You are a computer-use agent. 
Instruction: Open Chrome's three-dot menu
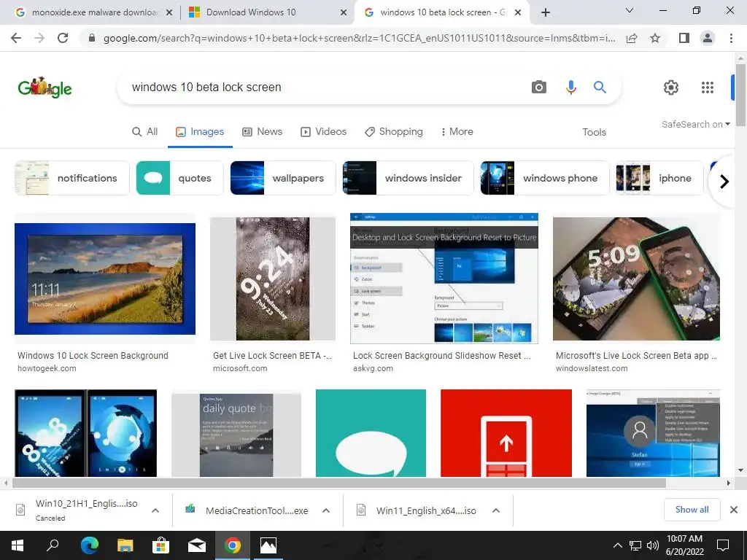(x=731, y=38)
